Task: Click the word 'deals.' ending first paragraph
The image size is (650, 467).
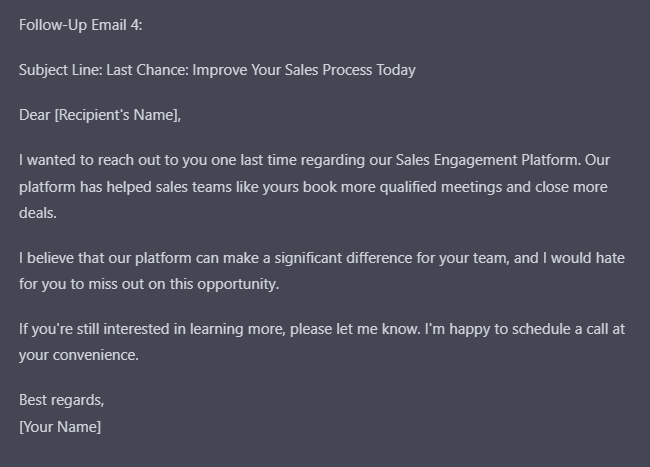Action: click(x=38, y=213)
